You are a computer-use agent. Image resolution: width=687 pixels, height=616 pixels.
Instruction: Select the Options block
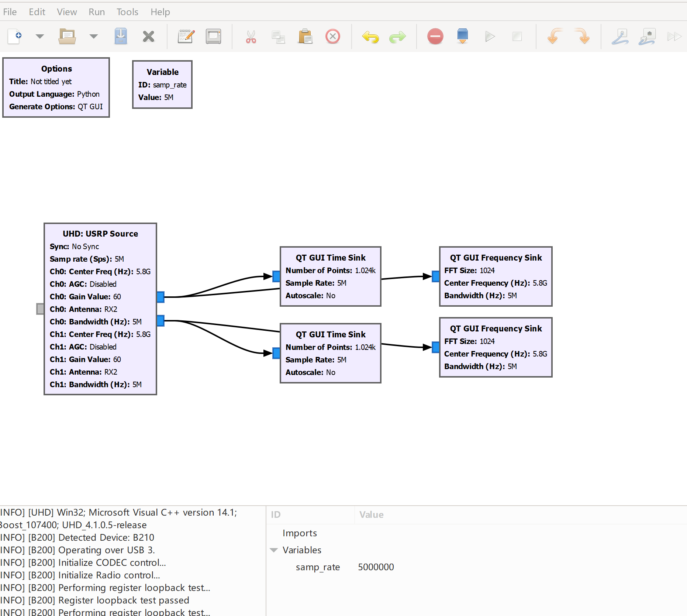tap(56, 87)
